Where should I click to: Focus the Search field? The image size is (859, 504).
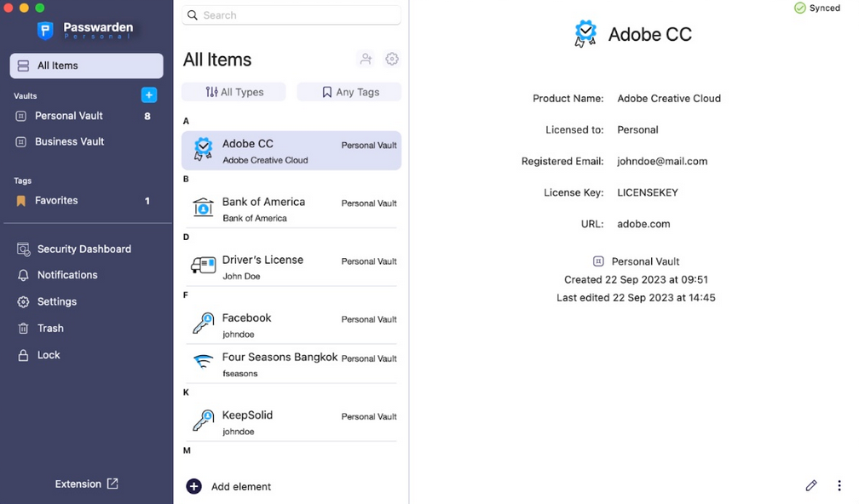pos(291,15)
